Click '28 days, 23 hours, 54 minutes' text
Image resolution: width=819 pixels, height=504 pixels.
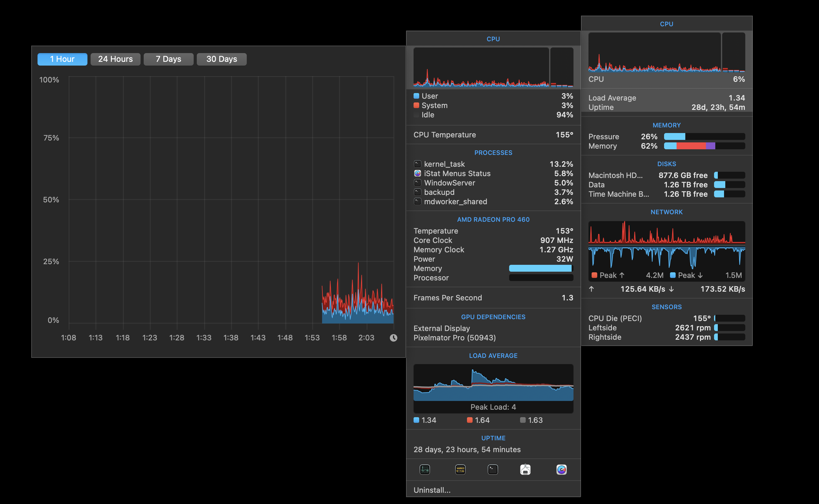click(x=467, y=449)
